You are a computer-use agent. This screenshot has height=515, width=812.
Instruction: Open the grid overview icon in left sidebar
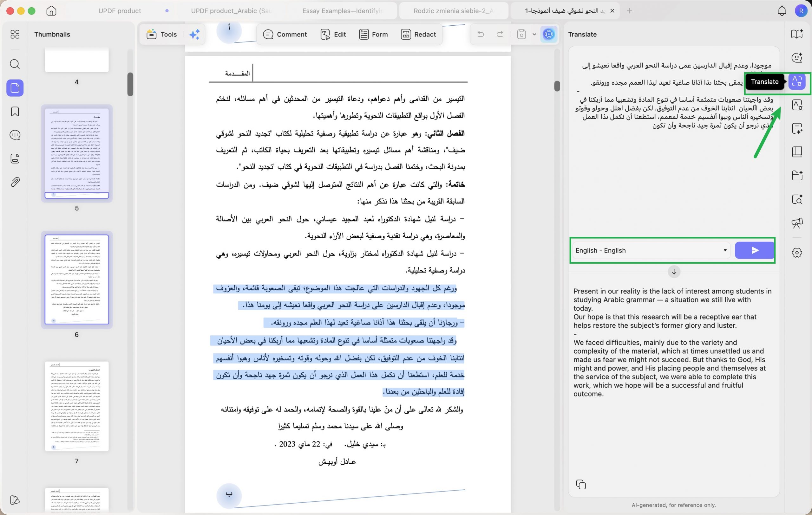(x=15, y=34)
